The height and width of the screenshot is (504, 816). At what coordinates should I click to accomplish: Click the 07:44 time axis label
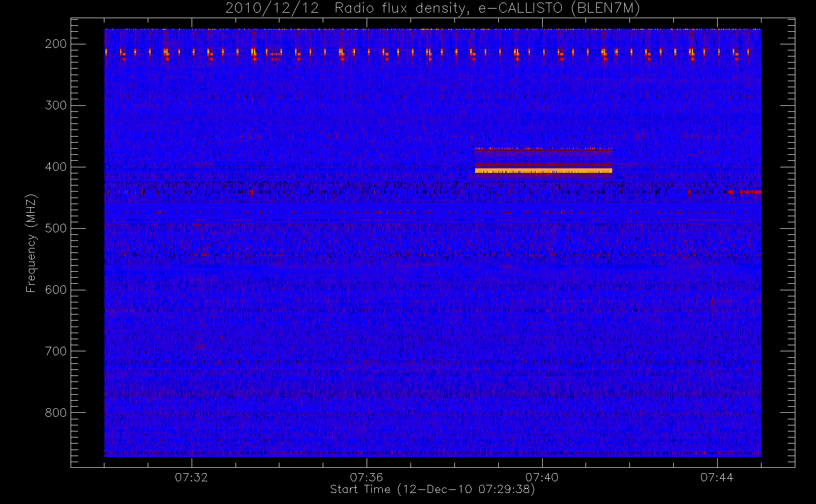click(x=717, y=477)
